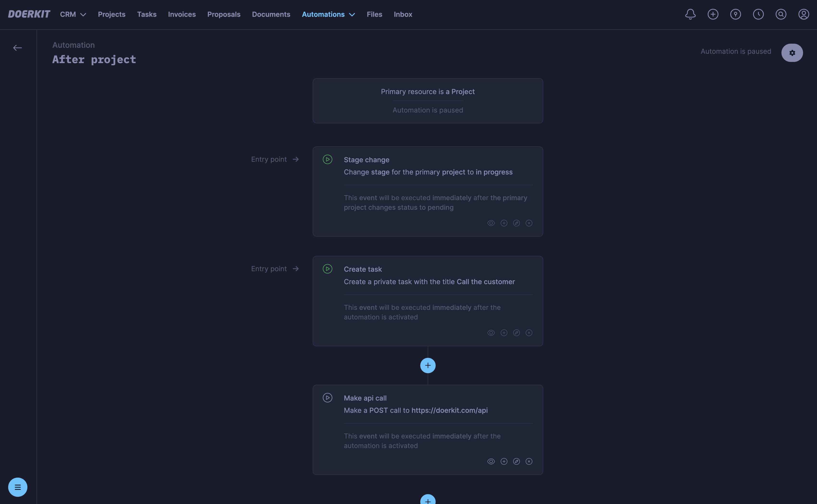Preview the Make api call step with the eye icon
817x504 pixels.
[x=491, y=461]
